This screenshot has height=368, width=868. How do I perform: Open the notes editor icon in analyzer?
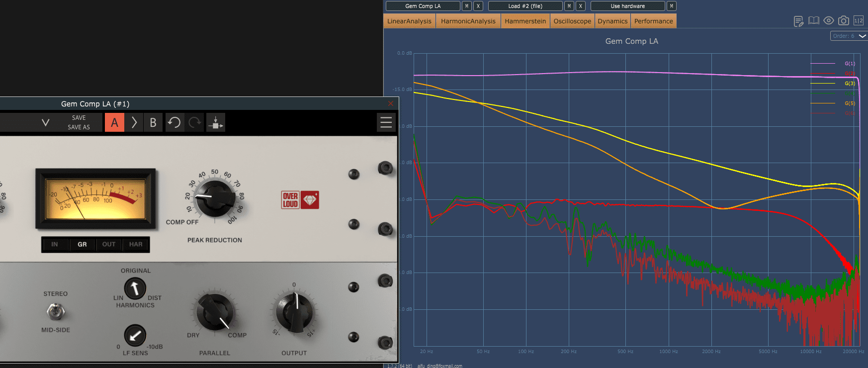pyautogui.click(x=798, y=21)
